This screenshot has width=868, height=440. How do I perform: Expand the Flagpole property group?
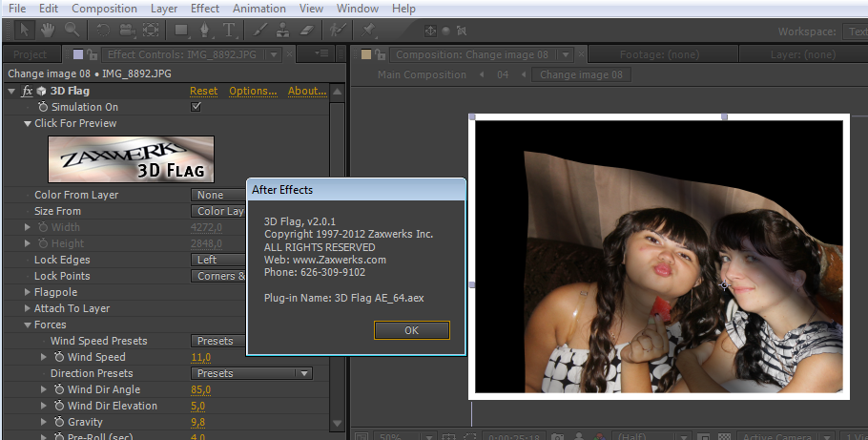[27, 292]
